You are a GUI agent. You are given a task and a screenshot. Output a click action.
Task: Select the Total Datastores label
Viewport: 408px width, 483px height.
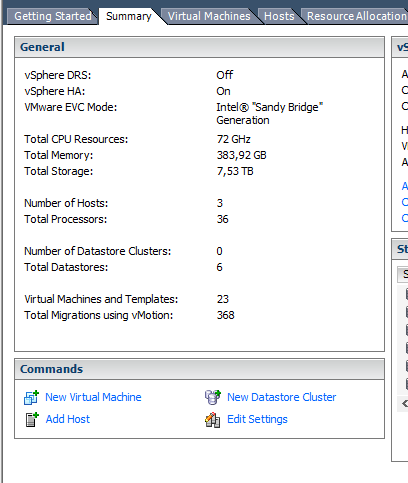tap(66, 267)
